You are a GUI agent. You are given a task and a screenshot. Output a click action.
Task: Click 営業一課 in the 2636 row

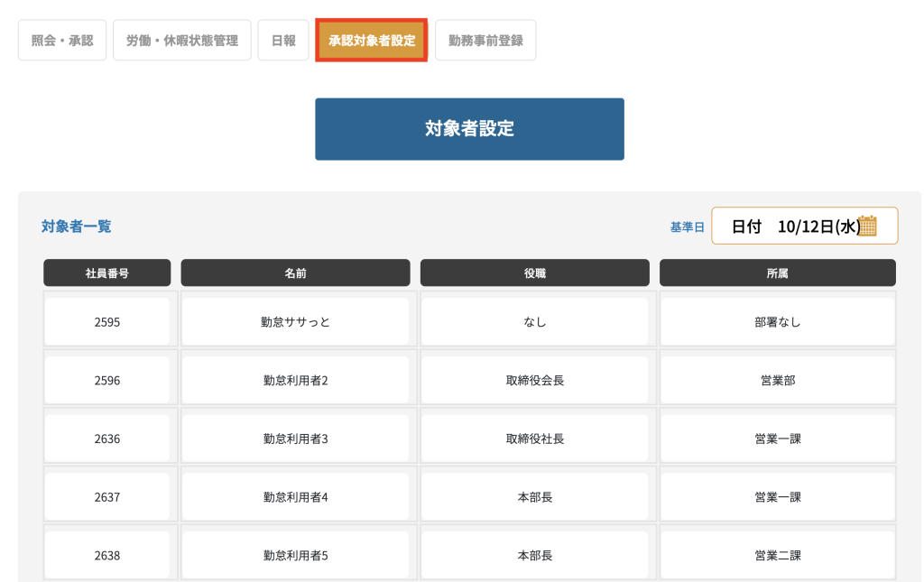click(x=778, y=439)
